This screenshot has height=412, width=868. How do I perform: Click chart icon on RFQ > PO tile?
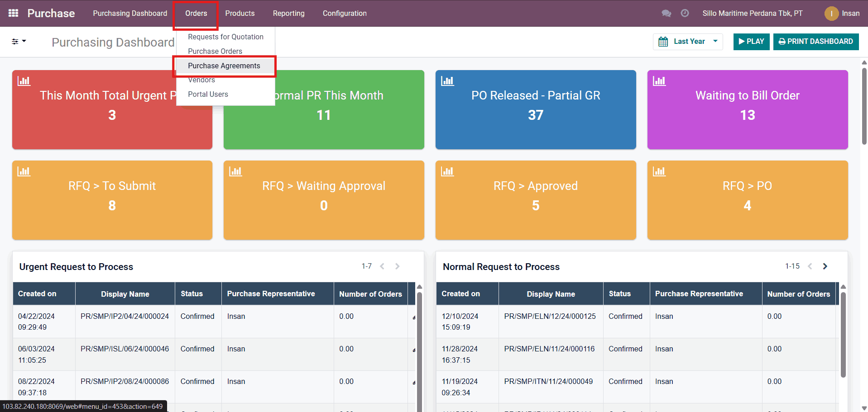[659, 171]
